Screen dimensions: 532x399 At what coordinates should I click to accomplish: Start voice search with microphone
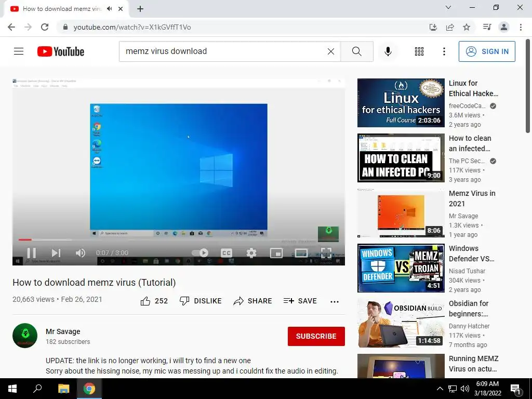[388, 51]
